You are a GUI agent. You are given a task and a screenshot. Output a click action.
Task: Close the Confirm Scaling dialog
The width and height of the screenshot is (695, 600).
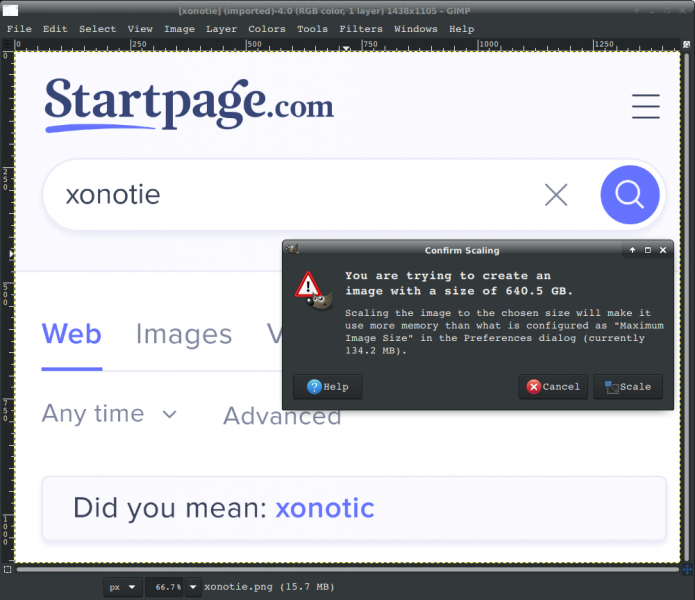tap(663, 250)
